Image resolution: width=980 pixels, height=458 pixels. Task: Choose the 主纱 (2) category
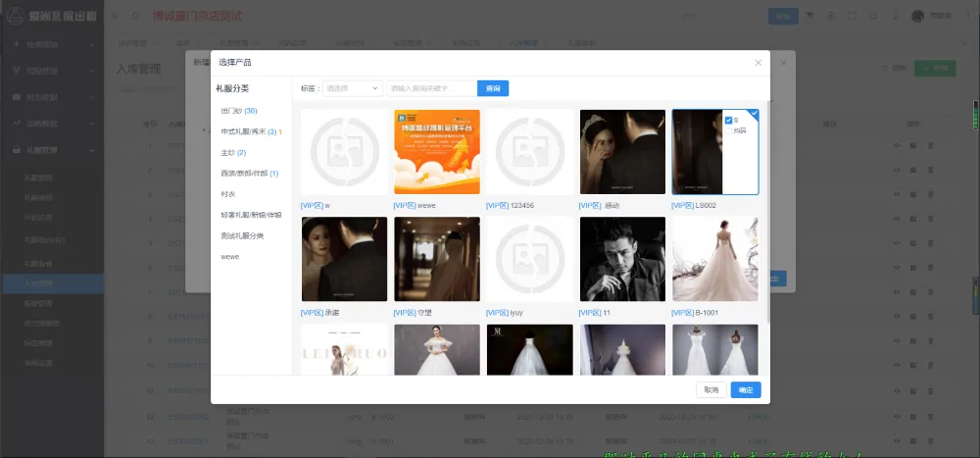233,152
